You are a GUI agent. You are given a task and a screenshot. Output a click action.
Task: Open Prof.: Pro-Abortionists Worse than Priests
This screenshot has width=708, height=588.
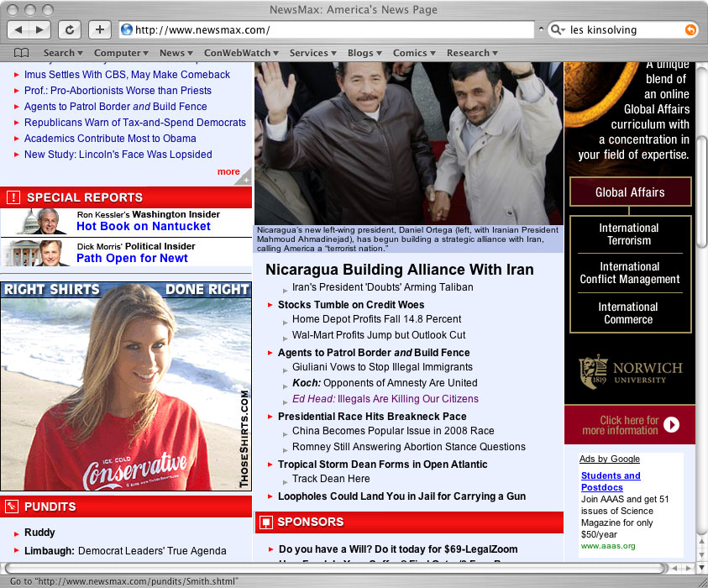[118, 91]
